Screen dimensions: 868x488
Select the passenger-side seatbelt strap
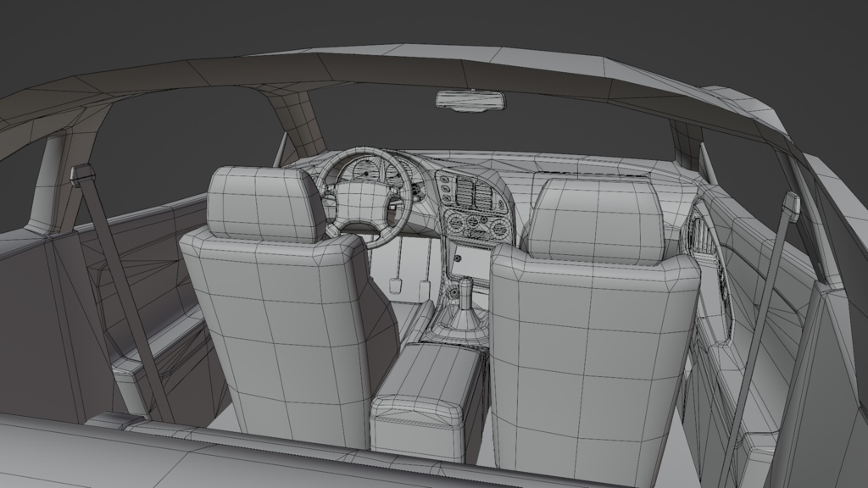coord(761,337)
